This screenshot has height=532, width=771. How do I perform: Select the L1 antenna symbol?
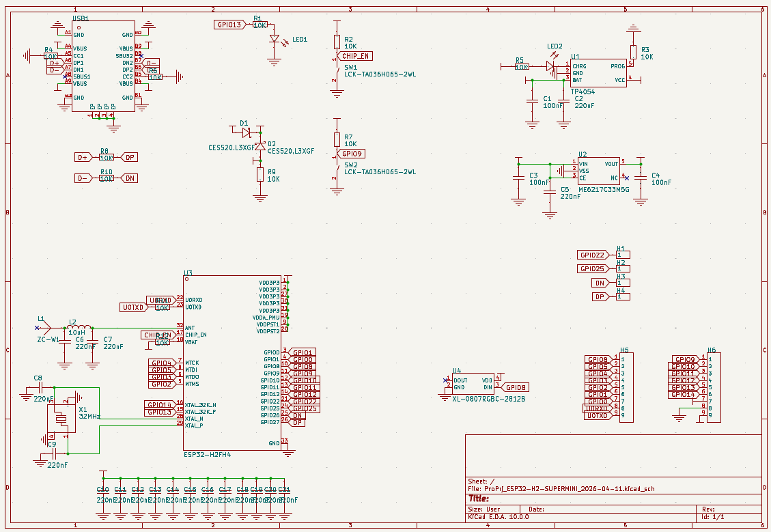[45, 328]
